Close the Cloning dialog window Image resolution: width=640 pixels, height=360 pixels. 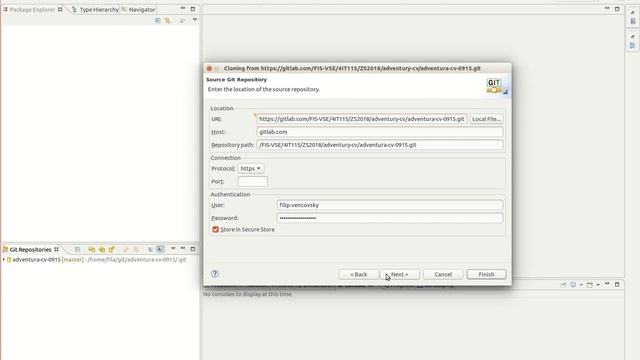[209, 69]
